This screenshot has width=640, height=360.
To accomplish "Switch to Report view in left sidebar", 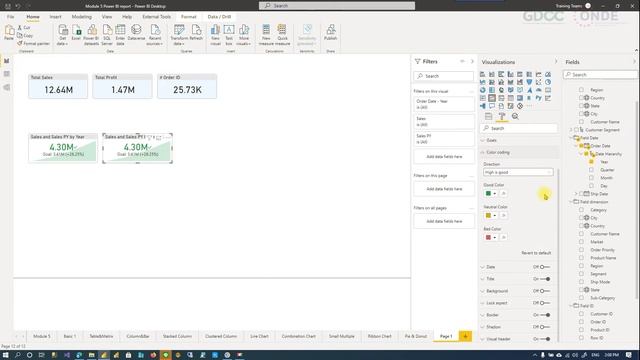I will [7, 61].
